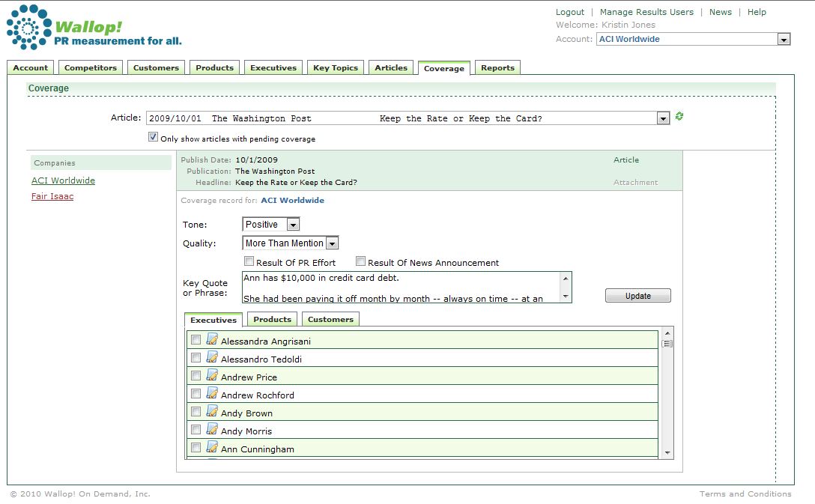
Task: Click the name Ann Cunningham
Action: pyautogui.click(x=257, y=449)
